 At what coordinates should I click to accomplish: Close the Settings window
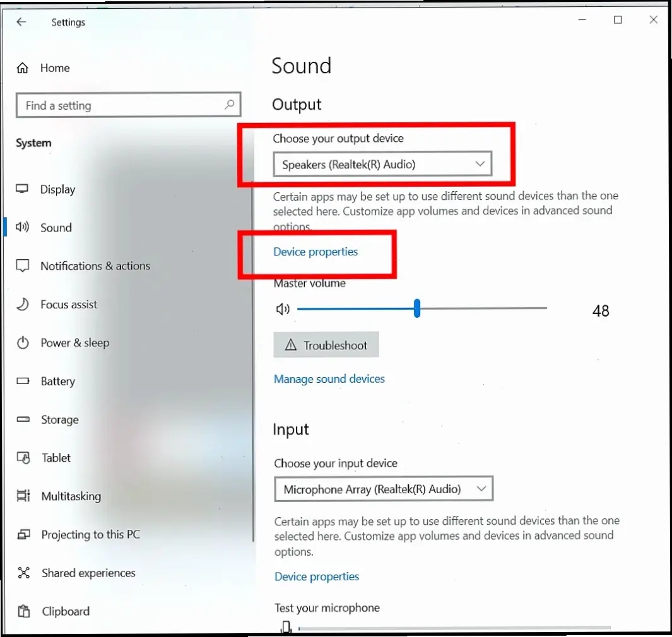click(653, 20)
